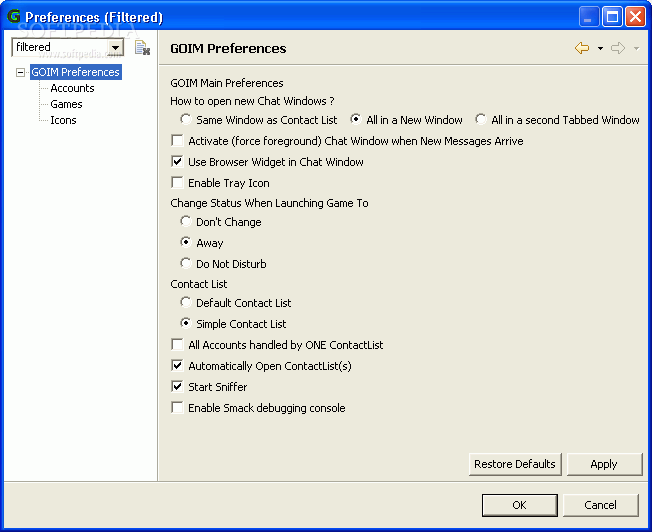Viewport: 652px width, 532px height.
Task: Click the yellow Back navigation arrow
Action: click(582, 48)
